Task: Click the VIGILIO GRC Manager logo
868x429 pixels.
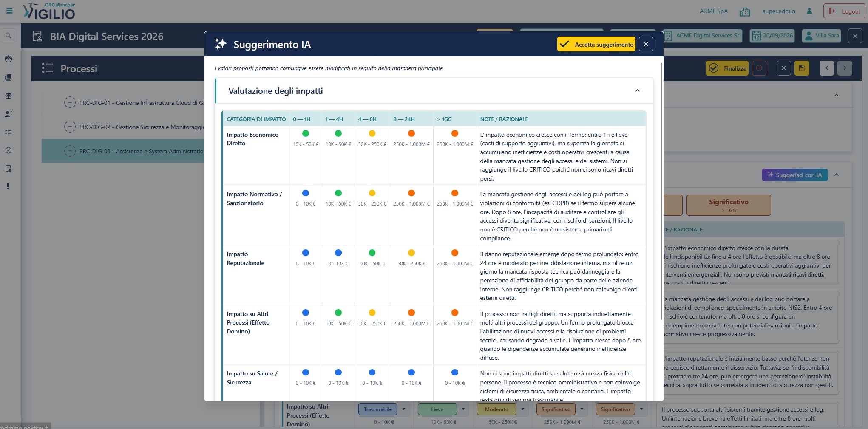Action: (x=49, y=11)
